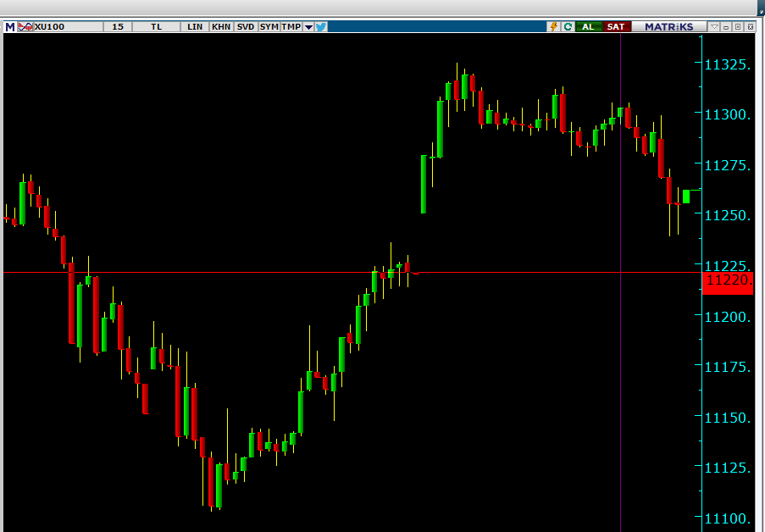Toggle the LIN linear scale option

[195, 27]
